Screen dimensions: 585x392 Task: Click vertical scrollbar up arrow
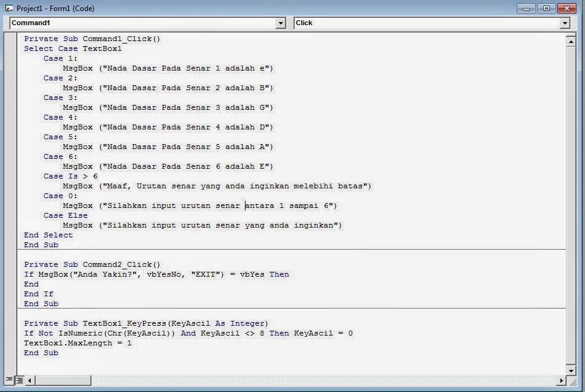[571, 41]
